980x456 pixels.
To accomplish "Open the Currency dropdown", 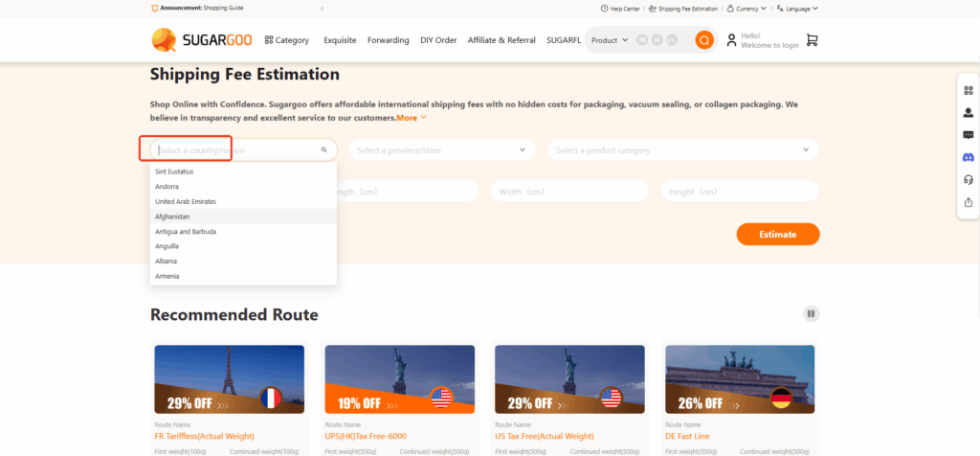I will click(746, 9).
